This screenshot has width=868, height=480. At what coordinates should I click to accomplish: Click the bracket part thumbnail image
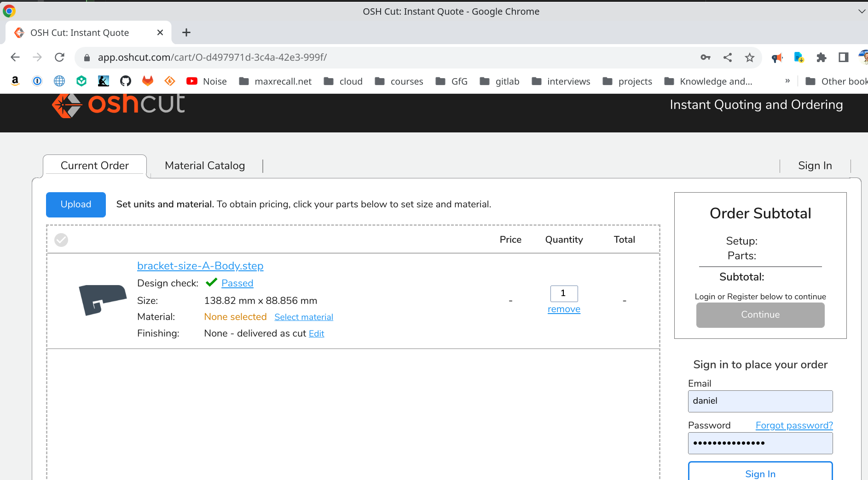[102, 300]
